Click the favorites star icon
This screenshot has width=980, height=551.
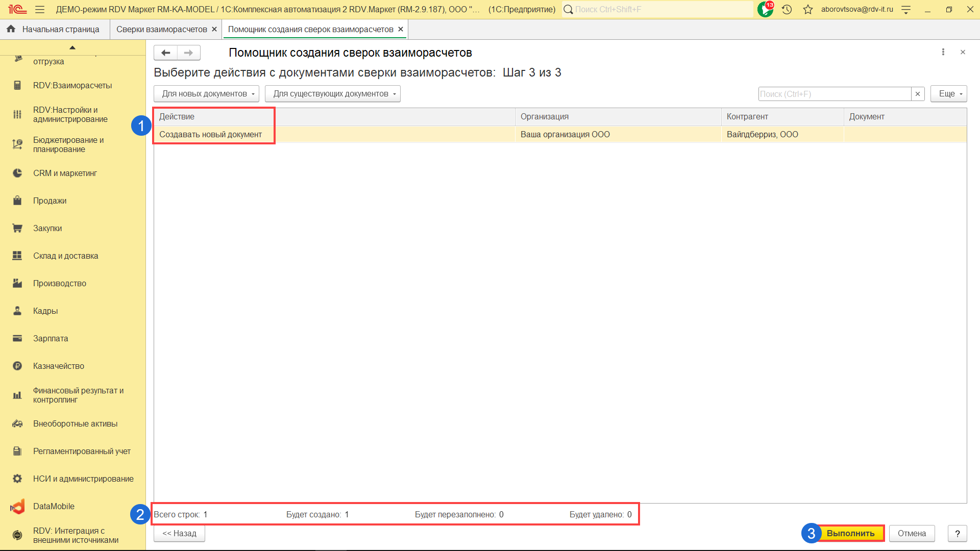[807, 9]
